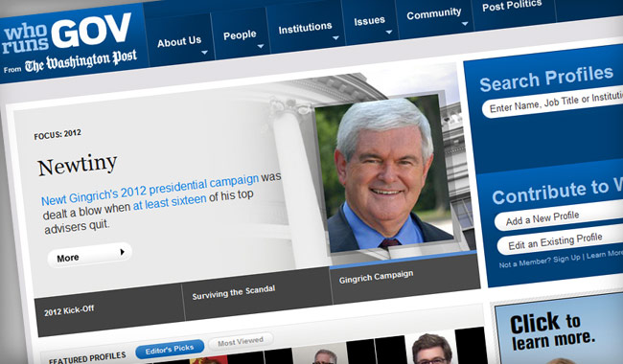Image resolution: width=623 pixels, height=364 pixels.
Task: Open The Washington Post logo link
Action: point(81,60)
